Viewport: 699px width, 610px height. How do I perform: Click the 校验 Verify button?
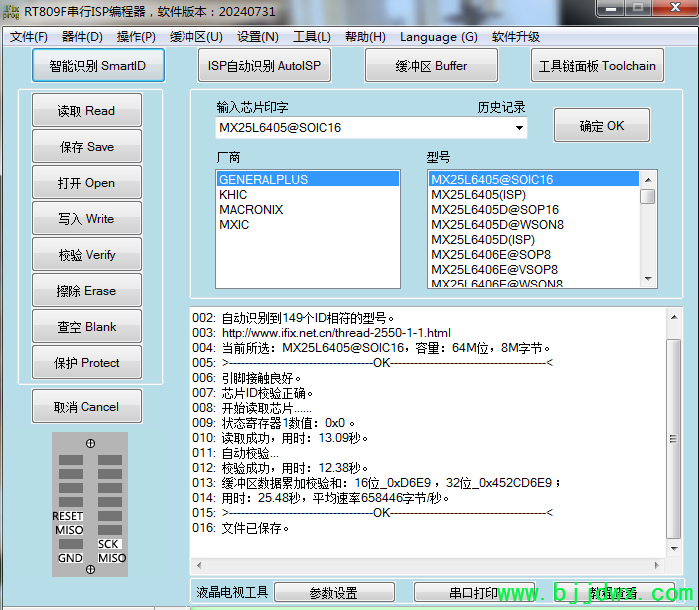click(x=87, y=255)
